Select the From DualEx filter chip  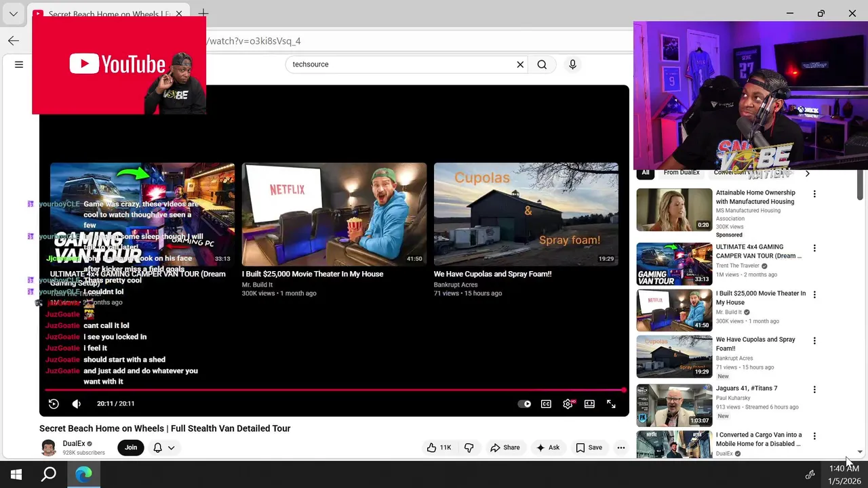682,173
